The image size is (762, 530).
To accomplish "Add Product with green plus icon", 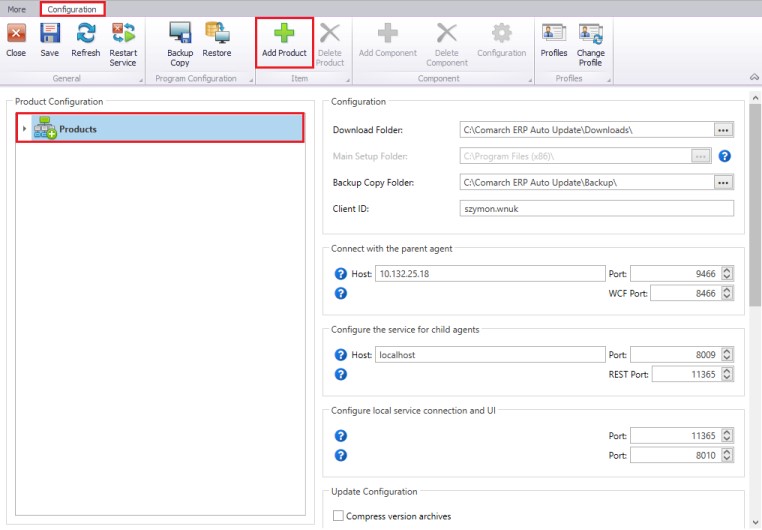I will pyautogui.click(x=284, y=34).
